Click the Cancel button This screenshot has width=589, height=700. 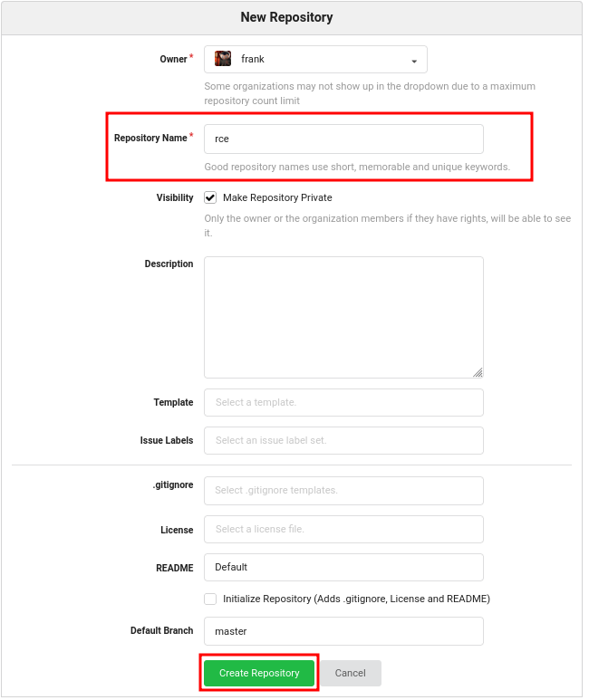coord(351,673)
